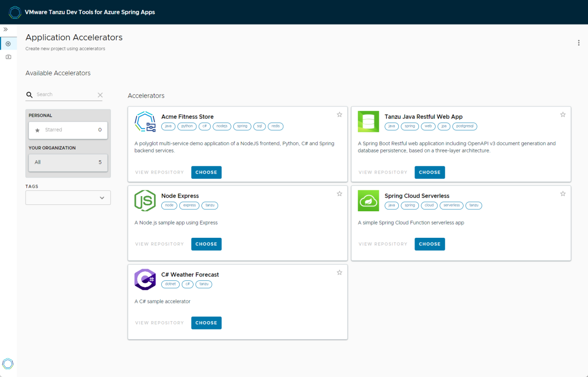Click the Spring Cloud Serverless cloud icon
588x377 pixels.
pyautogui.click(x=368, y=201)
